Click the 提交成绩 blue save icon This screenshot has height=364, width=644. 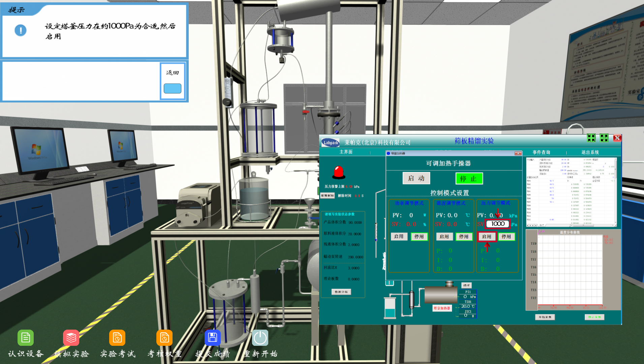coord(213,338)
